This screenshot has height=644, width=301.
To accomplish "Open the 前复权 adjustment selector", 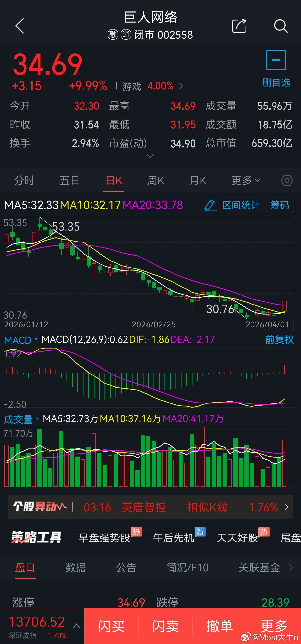I will [x=279, y=340].
